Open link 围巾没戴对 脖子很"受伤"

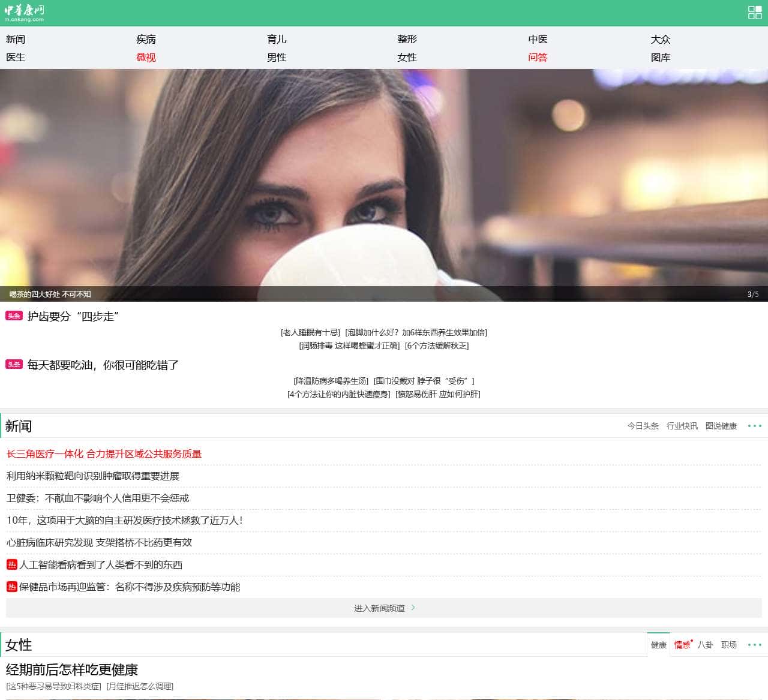pos(424,381)
